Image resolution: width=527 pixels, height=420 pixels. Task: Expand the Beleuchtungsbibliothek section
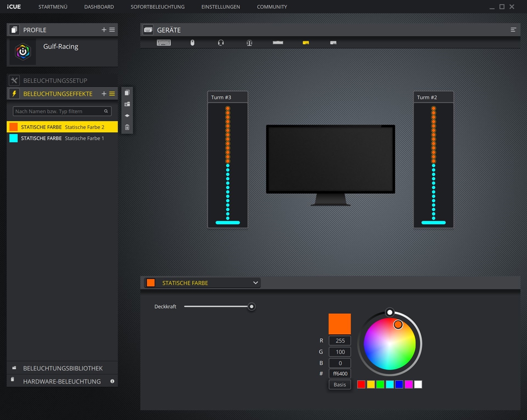pyautogui.click(x=62, y=368)
